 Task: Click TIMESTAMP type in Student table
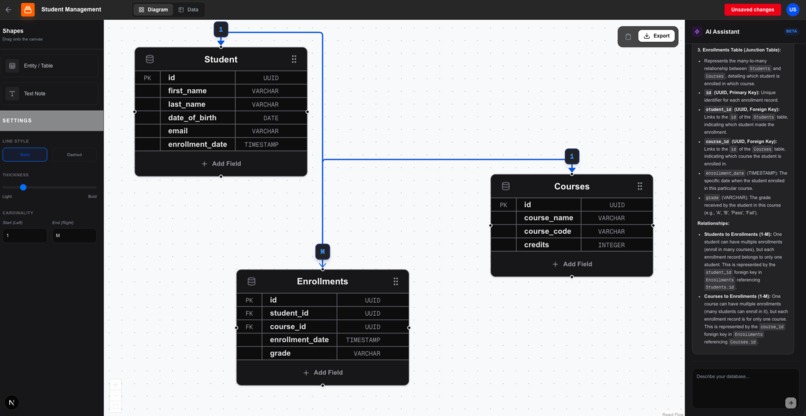(261, 145)
